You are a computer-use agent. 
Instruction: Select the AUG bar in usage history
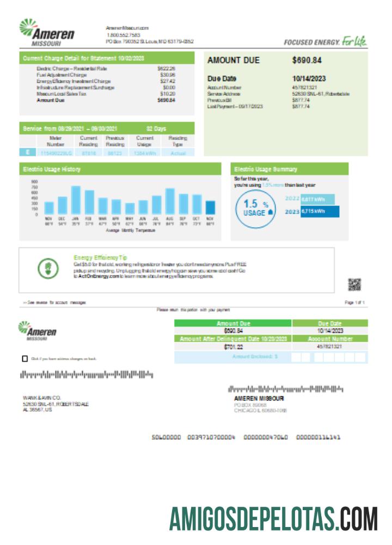pos(170,201)
